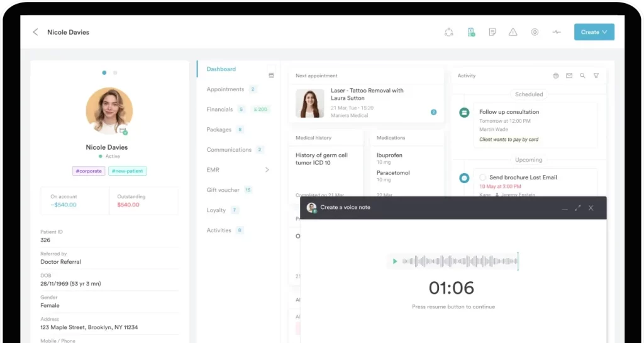The width and height of the screenshot is (644, 343).
Task: Open the patient connections icon in header
Action: click(x=448, y=32)
